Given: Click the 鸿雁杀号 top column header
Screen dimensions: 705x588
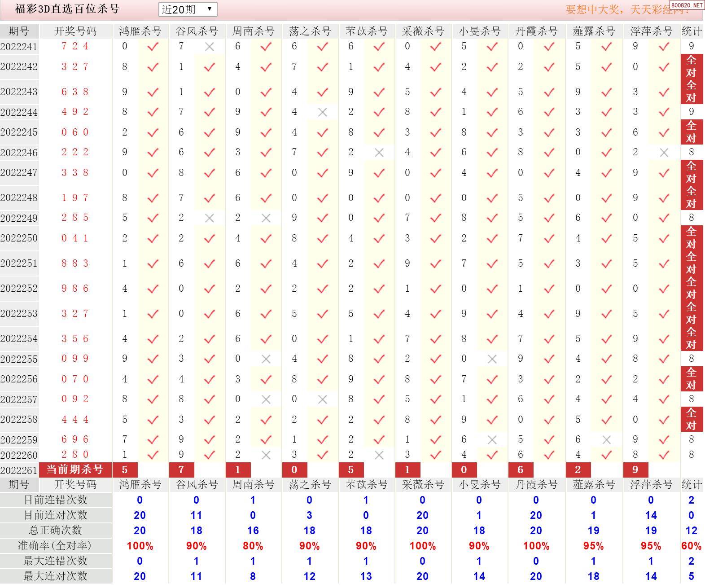Looking at the screenshot, I should point(140,31).
